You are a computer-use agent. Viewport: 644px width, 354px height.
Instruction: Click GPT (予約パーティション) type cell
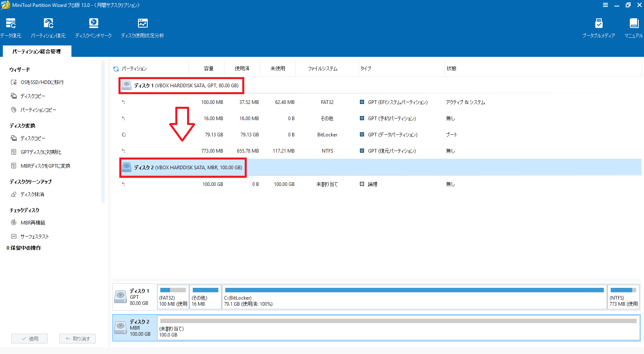(x=392, y=119)
